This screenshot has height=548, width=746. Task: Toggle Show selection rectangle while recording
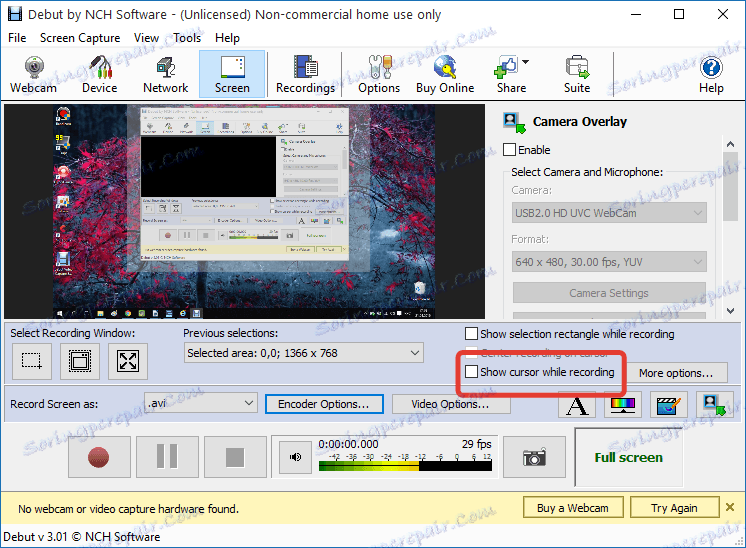tap(471, 334)
